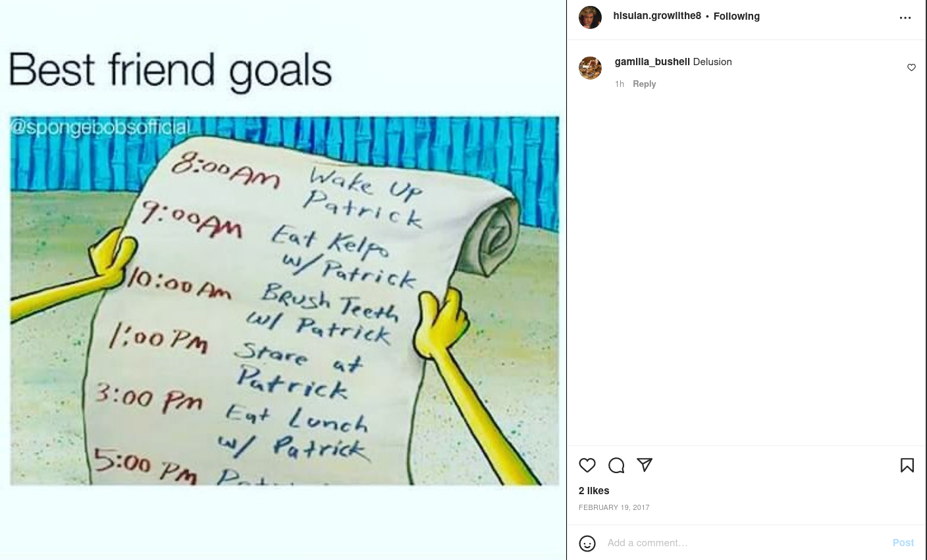
Task: Open the emoji picker smiley icon
Action: click(x=587, y=543)
